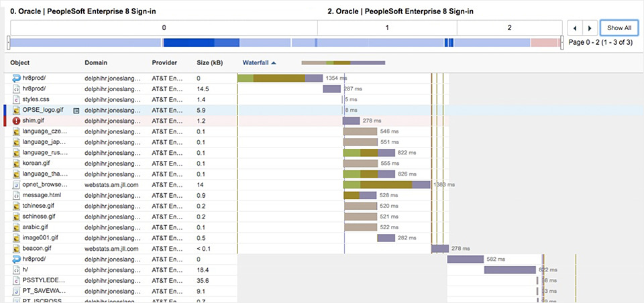Click the image icon beside korean.gif
This screenshot has height=303, width=644.
coord(16,163)
